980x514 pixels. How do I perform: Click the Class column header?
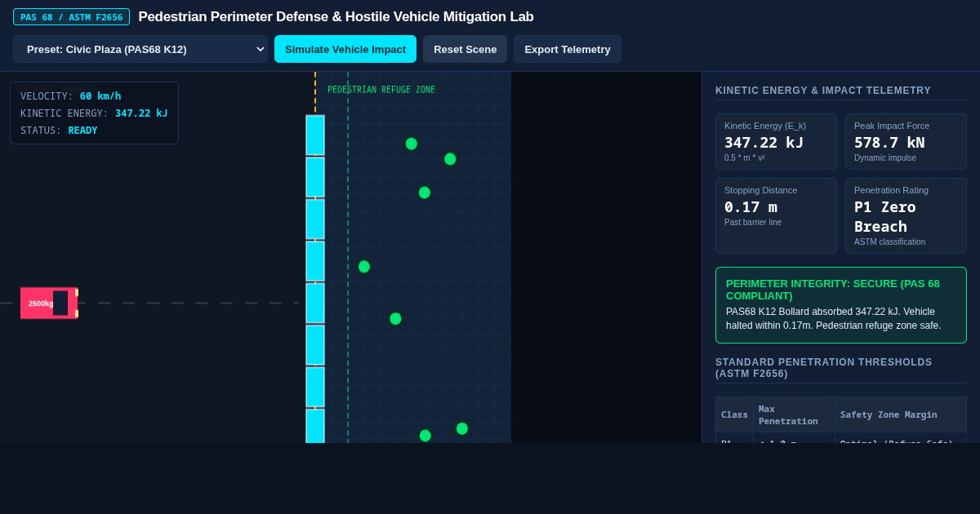[x=734, y=414]
